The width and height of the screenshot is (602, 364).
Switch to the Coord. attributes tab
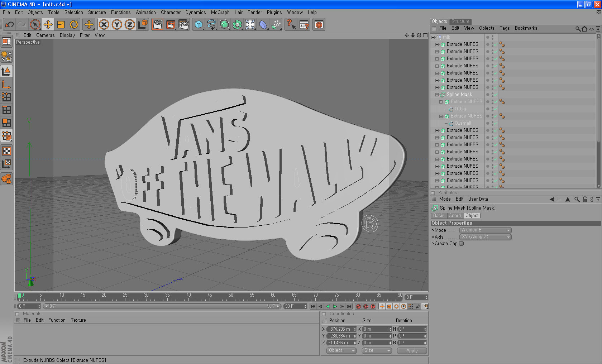click(455, 216)
